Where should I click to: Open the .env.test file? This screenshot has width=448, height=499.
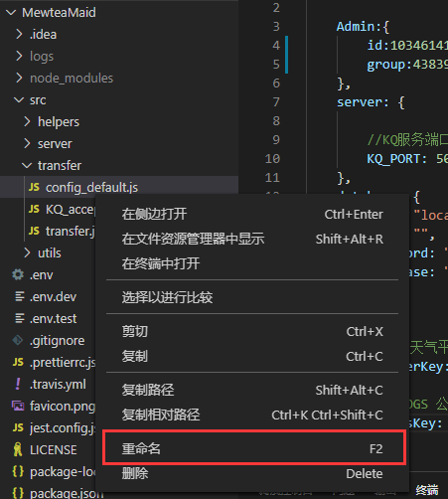click(x=53, y=318)
